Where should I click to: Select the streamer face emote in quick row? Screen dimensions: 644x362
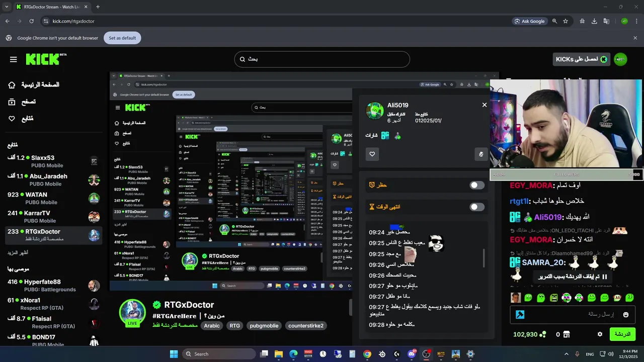(x=516, y=298)
